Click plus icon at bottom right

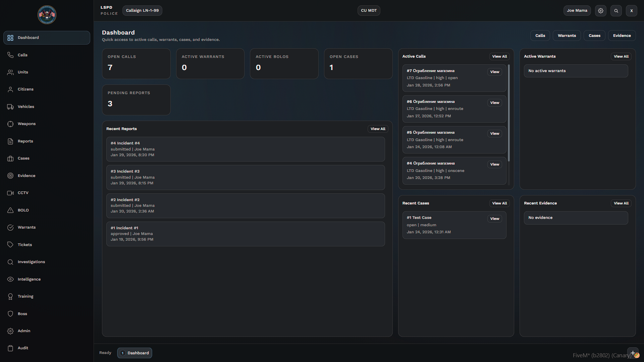[x=633, y=353]
